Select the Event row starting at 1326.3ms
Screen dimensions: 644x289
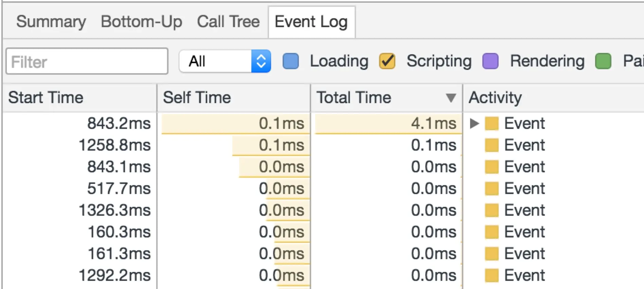coord(524,210)
